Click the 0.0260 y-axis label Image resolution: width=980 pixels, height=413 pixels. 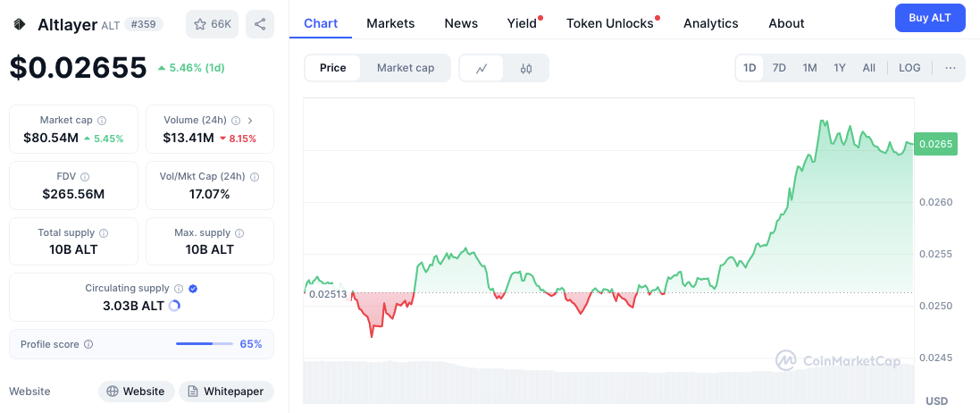[x=935, y=202]
